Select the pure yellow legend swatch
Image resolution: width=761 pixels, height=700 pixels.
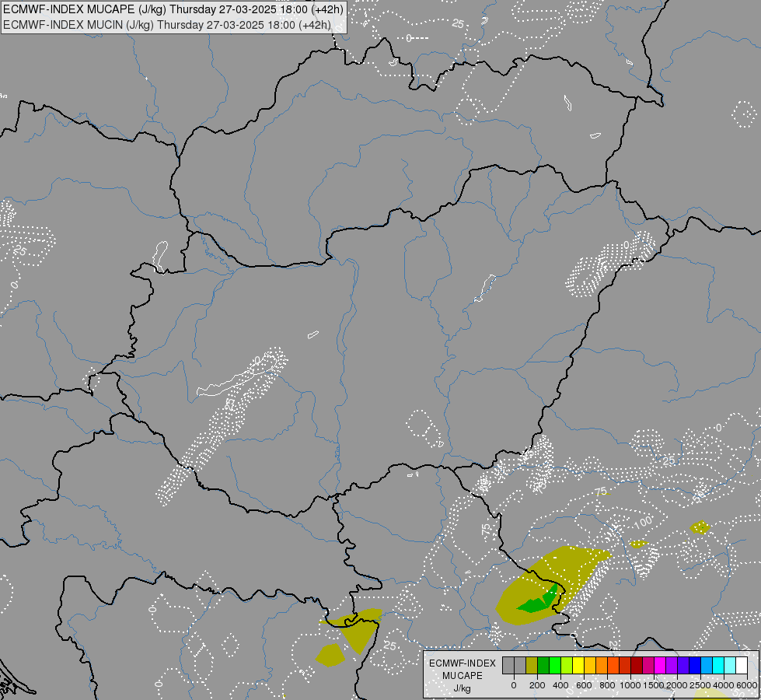(578, 665)
